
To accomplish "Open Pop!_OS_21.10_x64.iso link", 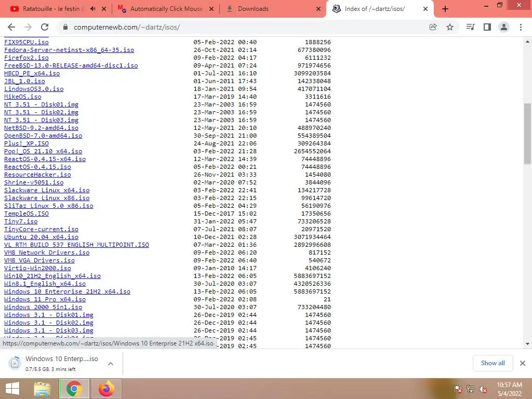I will coord(43,151).
